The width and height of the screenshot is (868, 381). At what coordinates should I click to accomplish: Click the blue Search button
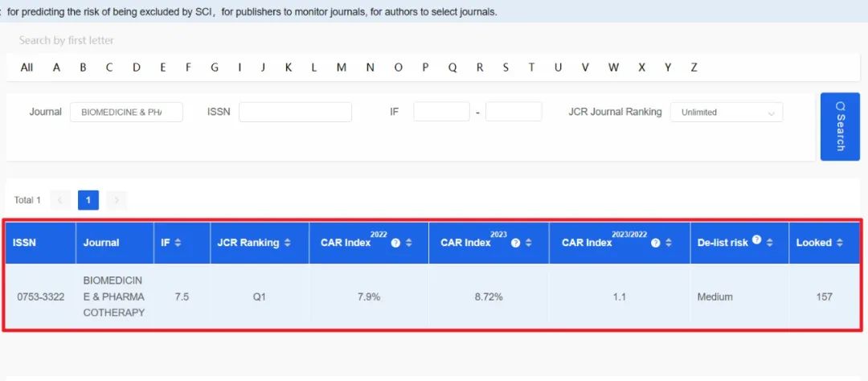click(x=840, y=126)
